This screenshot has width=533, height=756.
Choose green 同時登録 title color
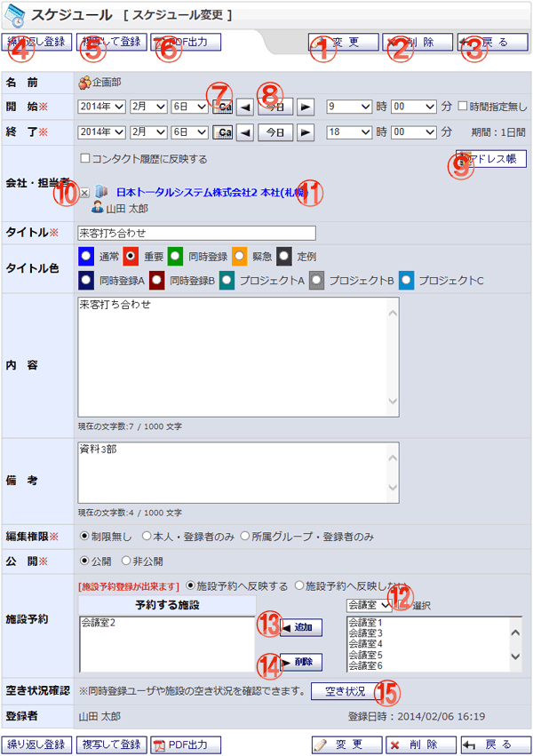click(175, 256)
